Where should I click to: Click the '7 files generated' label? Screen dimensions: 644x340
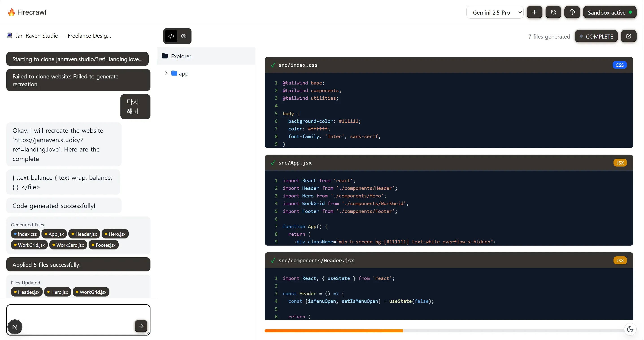(x=549, y=37)
